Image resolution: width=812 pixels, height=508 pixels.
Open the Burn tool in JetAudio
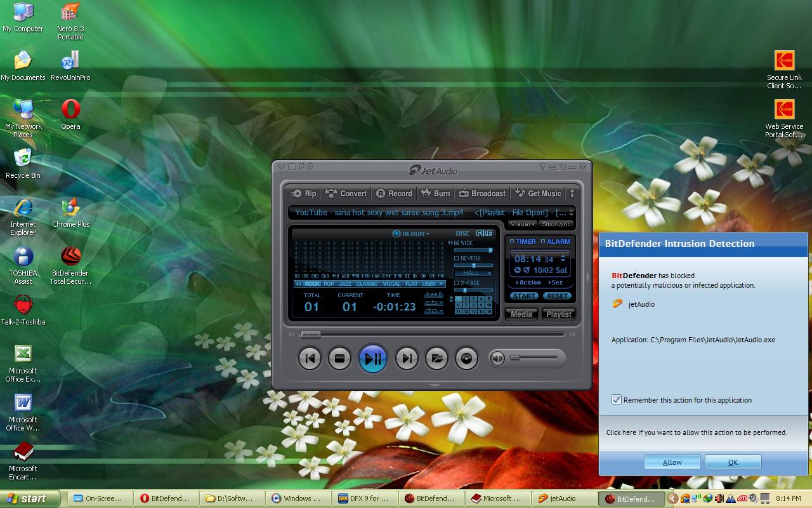pos(435,194)
